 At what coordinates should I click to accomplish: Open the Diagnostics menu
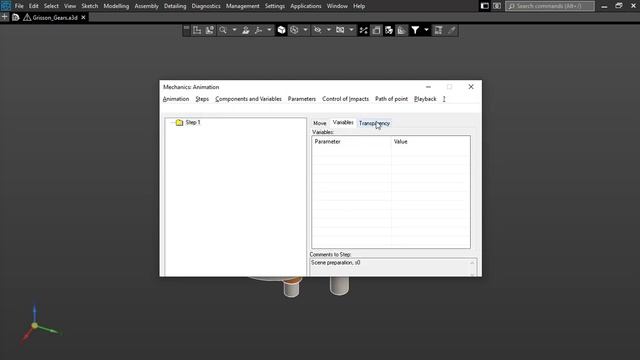pos(206,6)
